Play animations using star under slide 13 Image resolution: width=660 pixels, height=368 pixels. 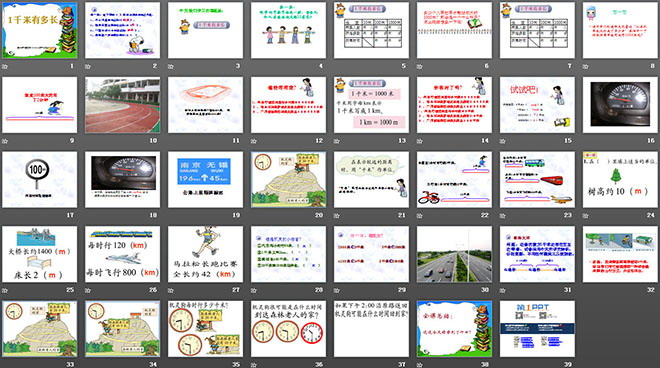click(x=337, y=141)
